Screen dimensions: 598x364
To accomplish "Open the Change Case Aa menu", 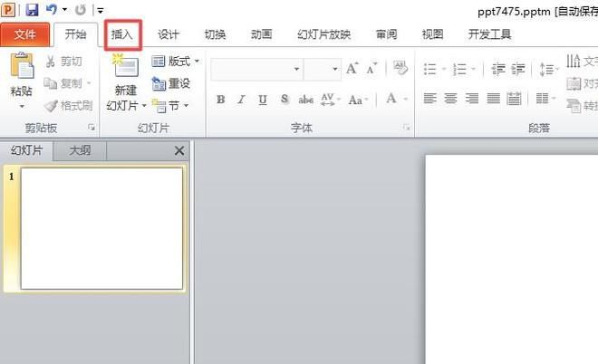I will click(358, 100).
